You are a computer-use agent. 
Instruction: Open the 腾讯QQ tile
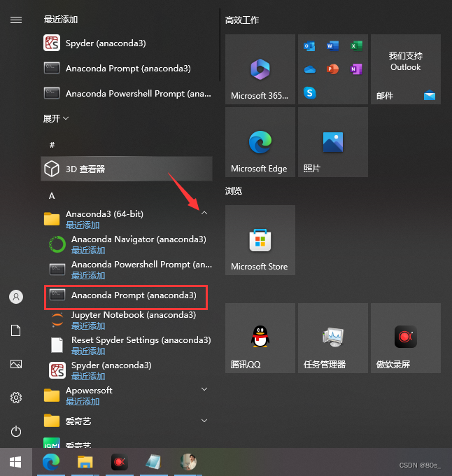(x=260, y=338)
